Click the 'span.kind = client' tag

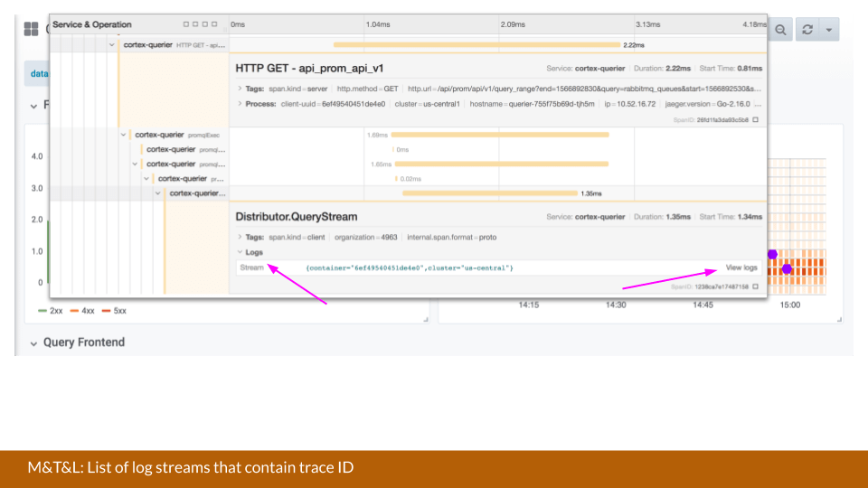point(297,237)
